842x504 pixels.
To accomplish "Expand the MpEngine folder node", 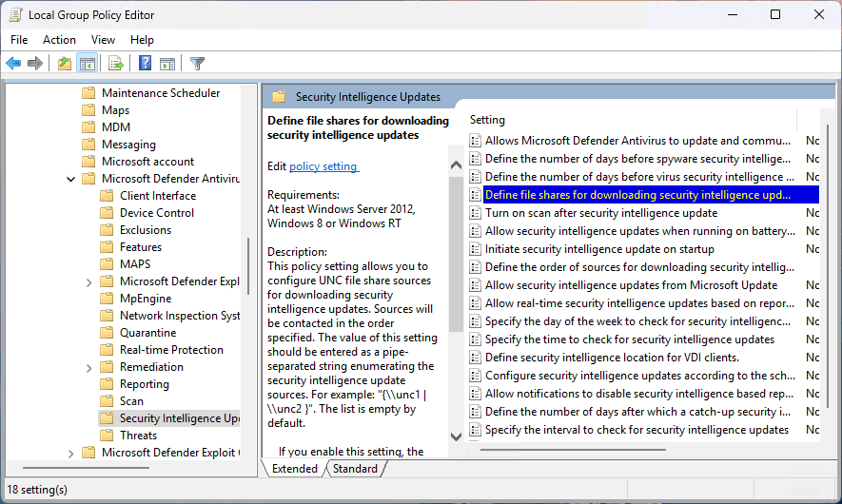I will (89, 299).
